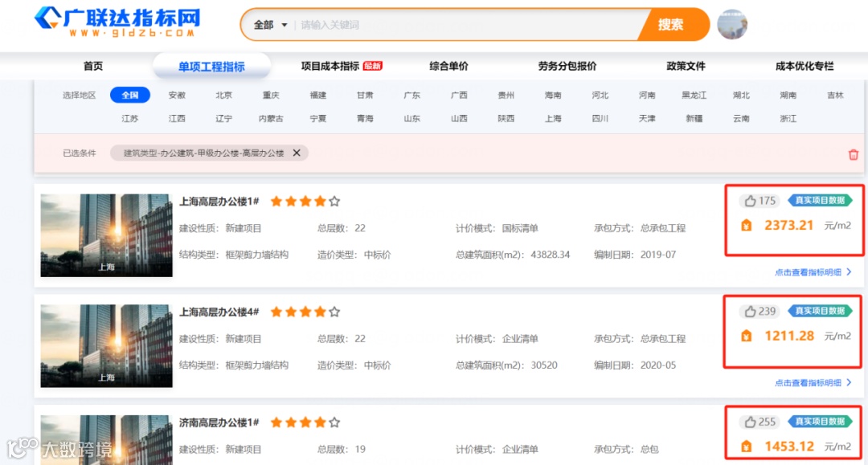Open the 上海高层办公楼4# project title

coord(219,312)
